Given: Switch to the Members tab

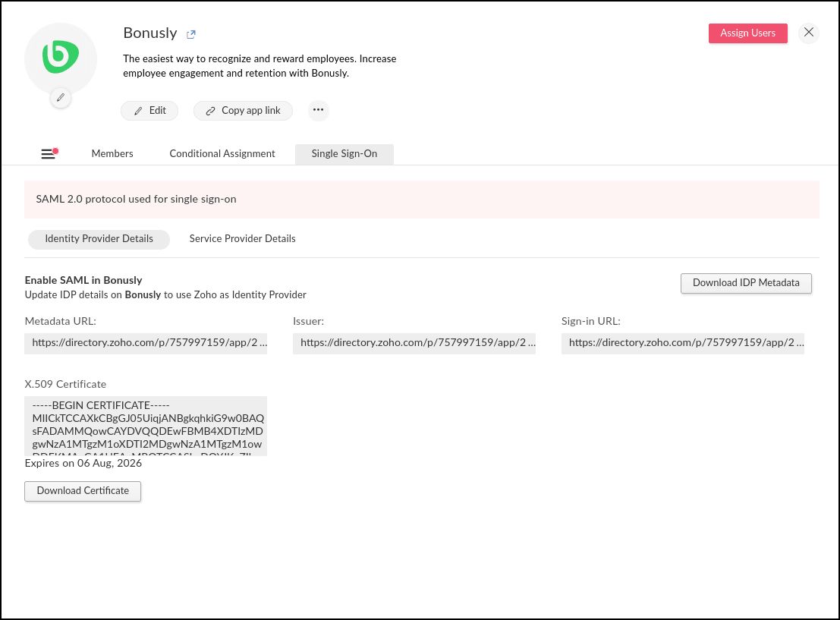Looking at the screenshot, I should click(112, 154).
